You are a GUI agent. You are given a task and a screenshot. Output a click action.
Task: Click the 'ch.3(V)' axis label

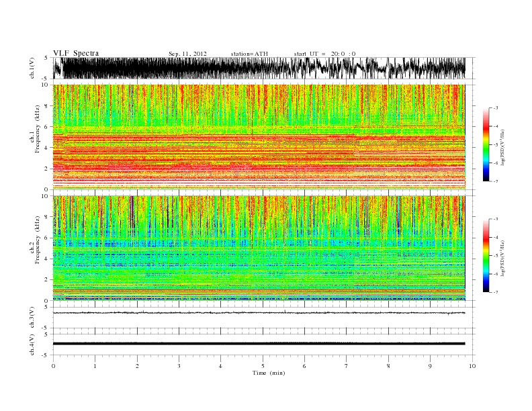[32, 317]
